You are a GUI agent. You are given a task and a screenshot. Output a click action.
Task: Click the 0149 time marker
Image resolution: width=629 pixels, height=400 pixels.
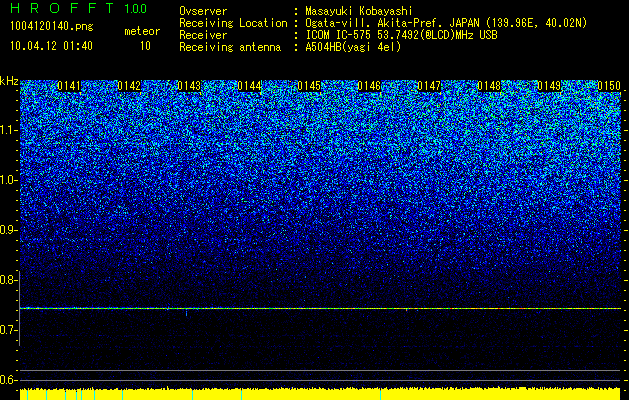coord(549,86)
